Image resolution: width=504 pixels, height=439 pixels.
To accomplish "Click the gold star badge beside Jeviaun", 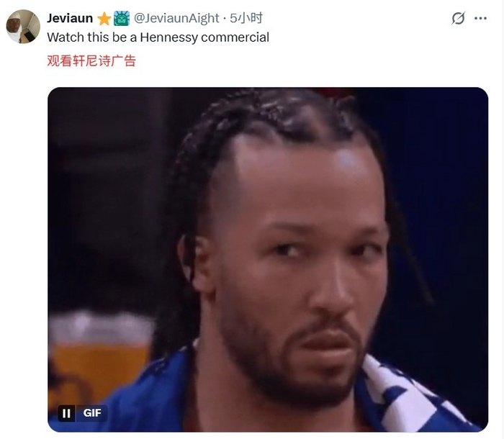I will [x=104, y=19].
